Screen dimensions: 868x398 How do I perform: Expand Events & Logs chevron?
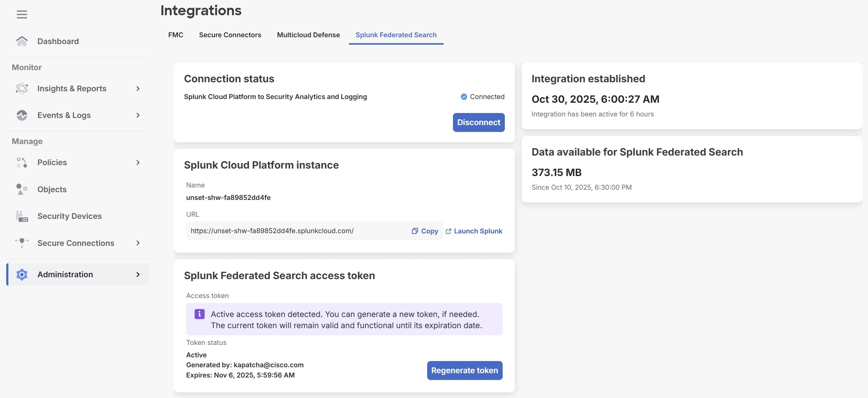coord(138,115)
